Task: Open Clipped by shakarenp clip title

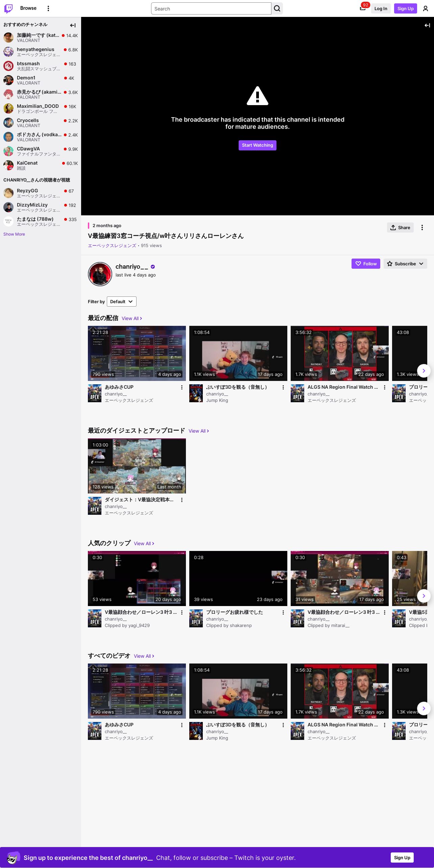Action: pyautogui.click(x=235, y=612)
